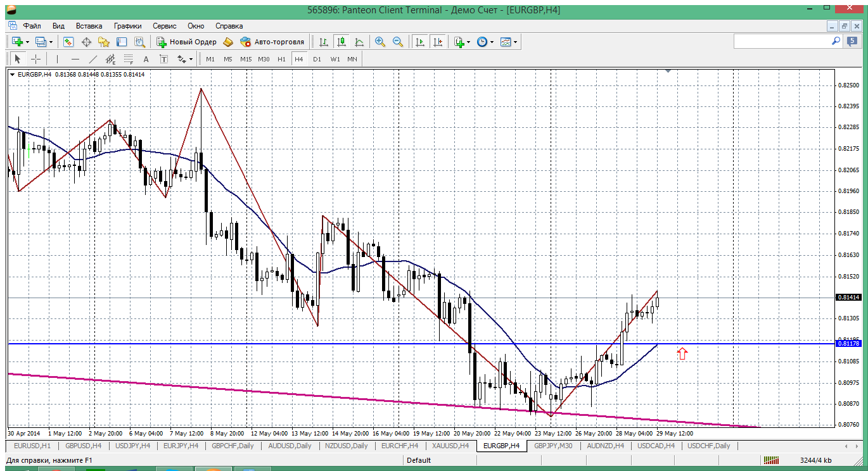Select the Fibonacci retracement tool
868x471 pixels.
click(128, 59)
